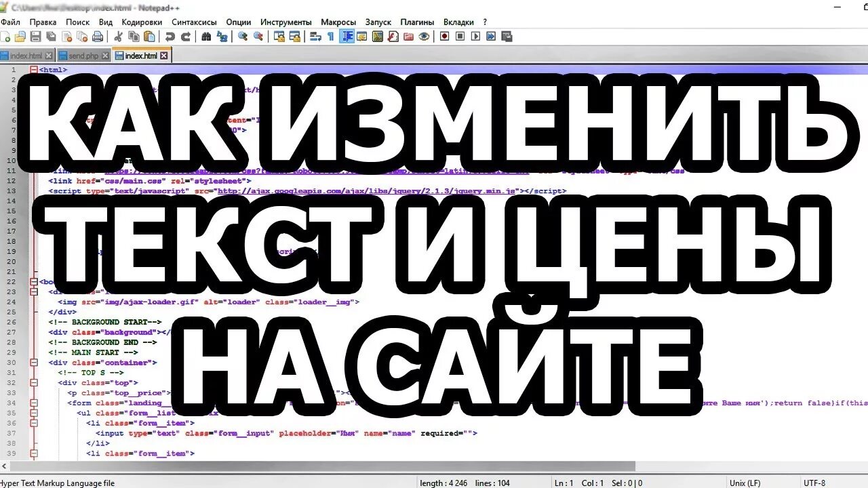Screen dimensions: 868x488
Task: Stop macro recording toolbar icon
Action: pyautogui.click(x=460, y=37)
